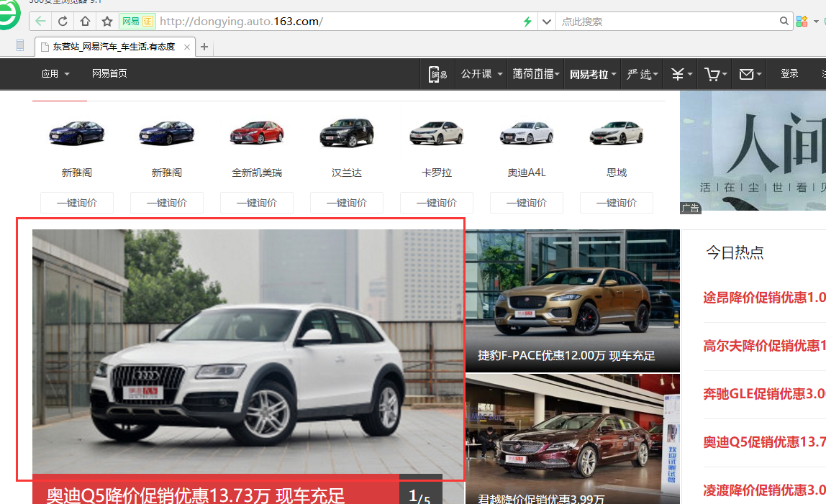
Task: Open hot topic 高尔夫降价促销优惠
Action: click(764, 346)
